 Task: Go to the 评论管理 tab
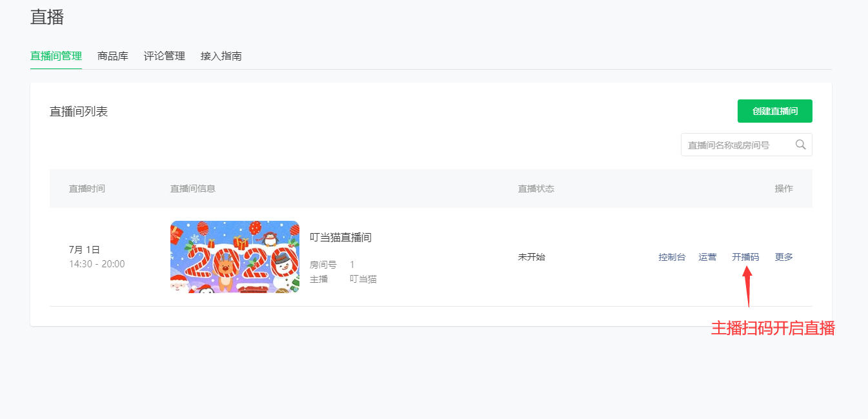165,56
